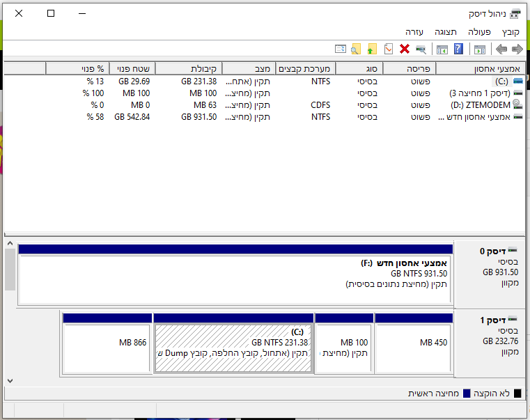Sort by קיבולת column header
The image size is (530, 420).
click(x=188, y=69)
